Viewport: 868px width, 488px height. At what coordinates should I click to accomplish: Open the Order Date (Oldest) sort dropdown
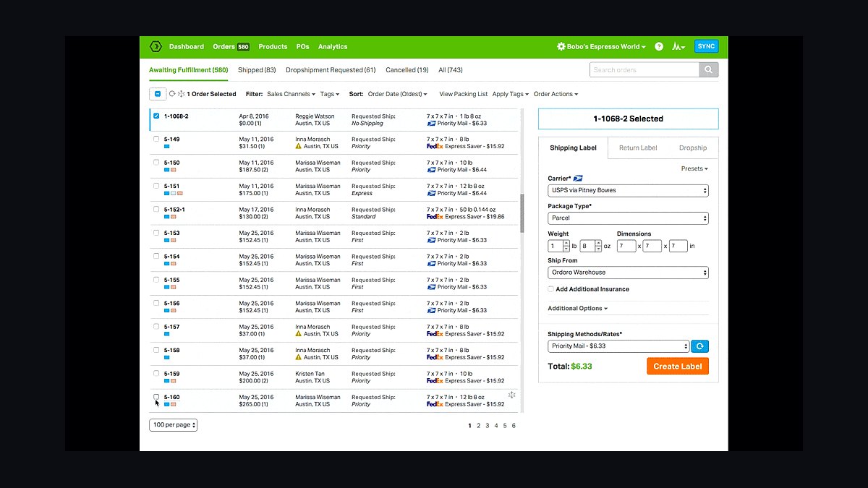coord(397,94)
